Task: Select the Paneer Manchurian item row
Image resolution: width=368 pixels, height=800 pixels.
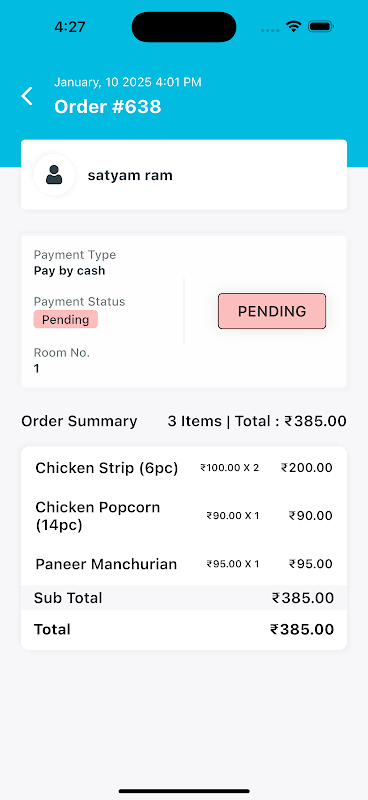Action: pos(184,564)
